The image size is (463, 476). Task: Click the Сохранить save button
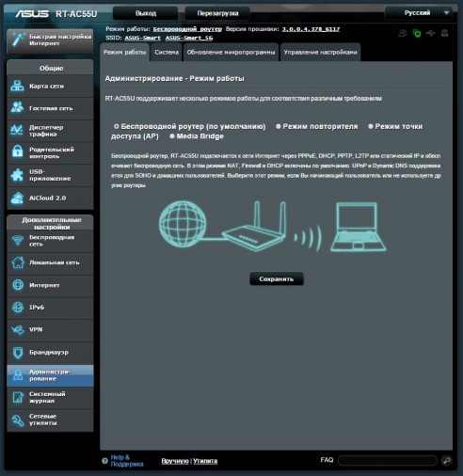point(277,278)
